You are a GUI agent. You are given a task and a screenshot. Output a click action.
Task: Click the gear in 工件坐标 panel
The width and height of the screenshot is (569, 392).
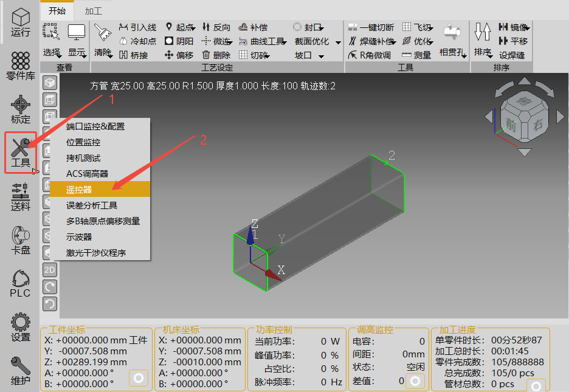pyautogui.click(x=139, y=378)
